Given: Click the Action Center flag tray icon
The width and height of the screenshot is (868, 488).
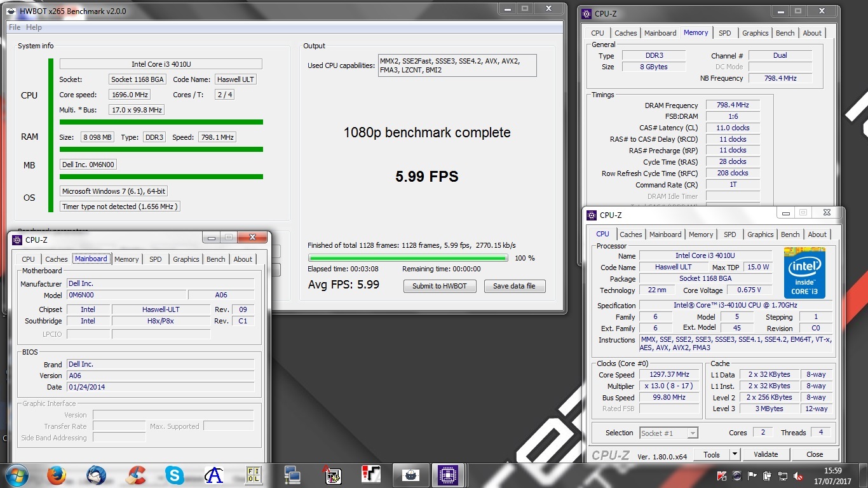Looking at the screenshot, I should coord(751,475).
